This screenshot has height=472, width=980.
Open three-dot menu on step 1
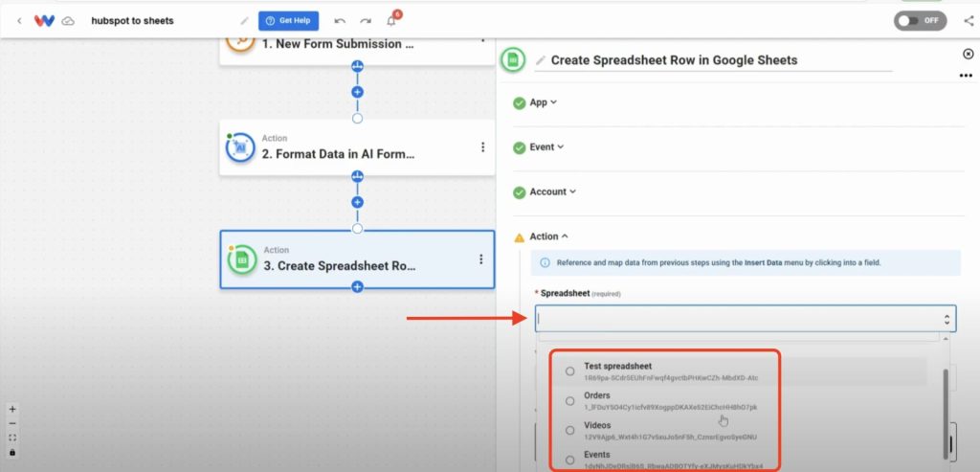click(x=482, y=39)
